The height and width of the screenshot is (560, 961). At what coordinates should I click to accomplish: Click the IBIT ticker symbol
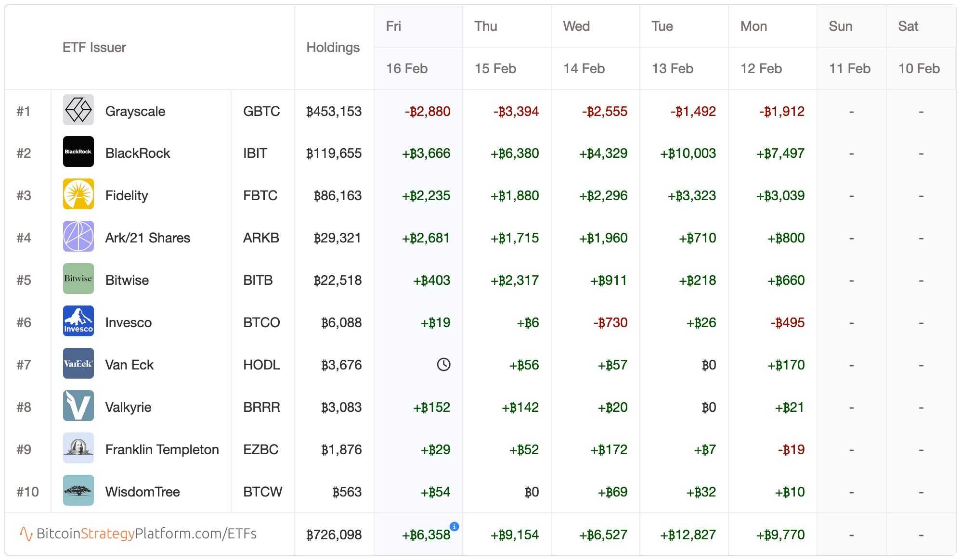(255, 153)
